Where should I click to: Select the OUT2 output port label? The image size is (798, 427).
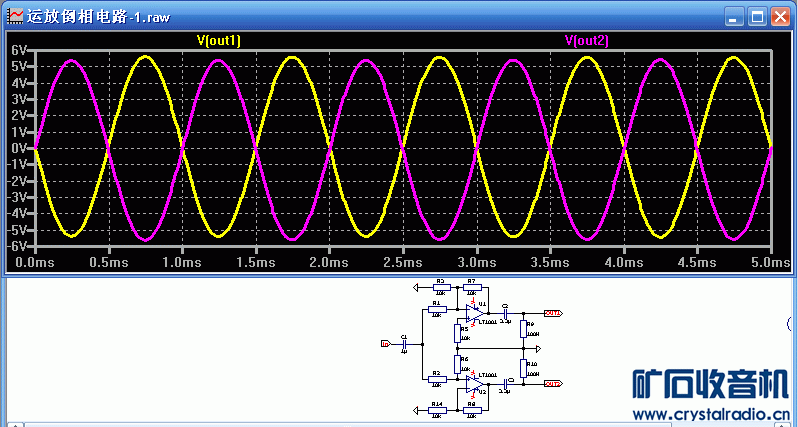coord(552,382)
